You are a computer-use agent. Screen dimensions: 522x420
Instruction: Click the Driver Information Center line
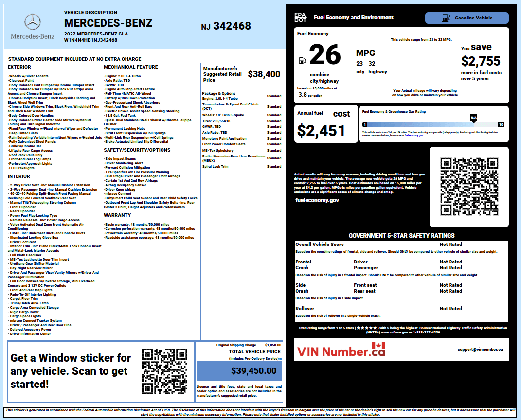[29, 334]
